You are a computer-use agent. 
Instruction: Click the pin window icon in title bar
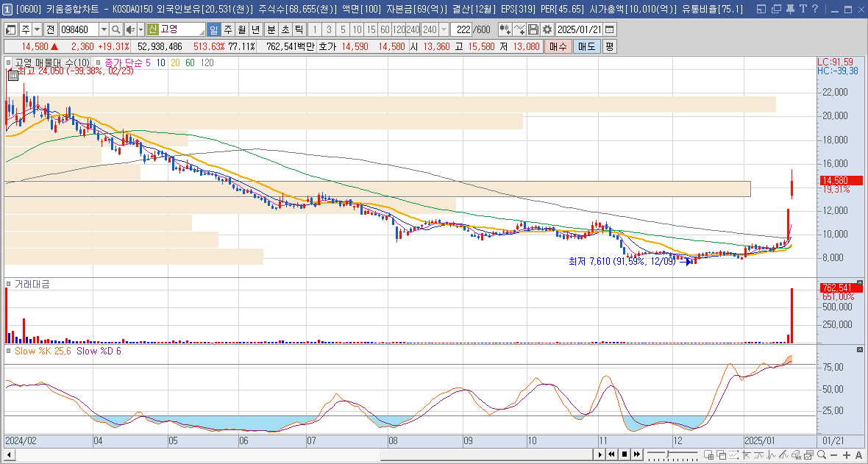(x=790, y=9)
